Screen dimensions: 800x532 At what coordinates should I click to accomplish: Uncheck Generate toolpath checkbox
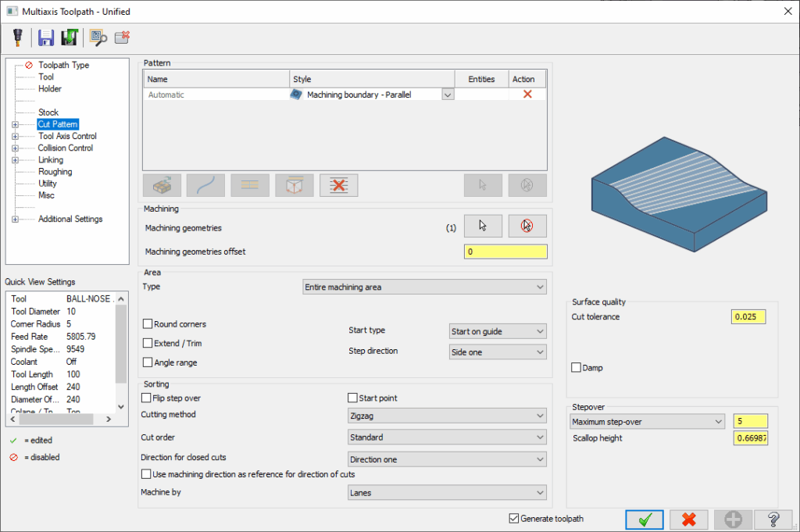tap(514, 518)
